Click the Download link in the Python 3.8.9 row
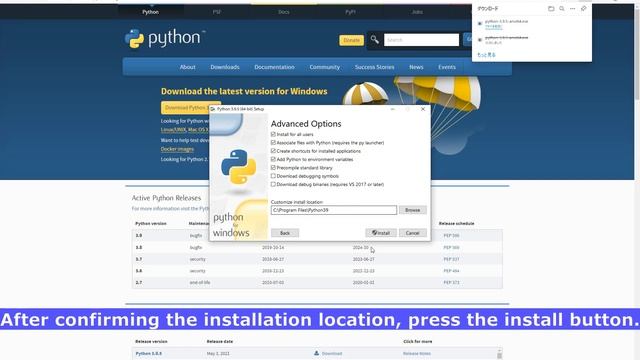The height and width of the screenshot is (360, 640). [332, 353]
